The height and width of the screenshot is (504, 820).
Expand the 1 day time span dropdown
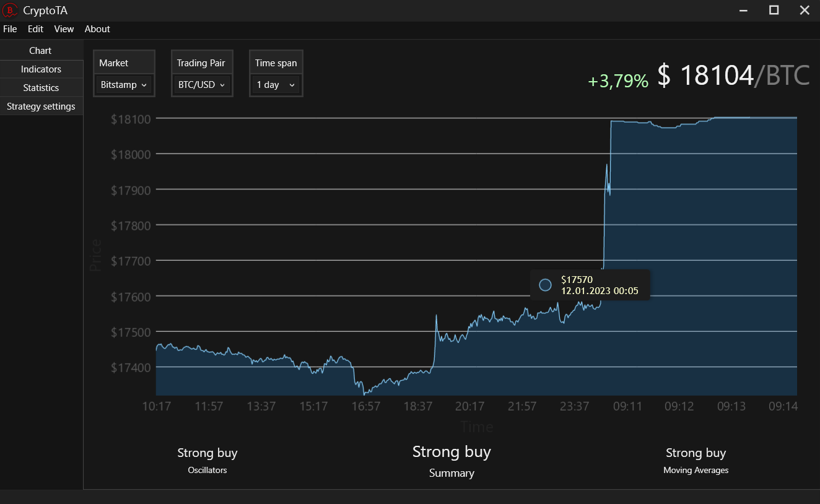tap(276, 85)
